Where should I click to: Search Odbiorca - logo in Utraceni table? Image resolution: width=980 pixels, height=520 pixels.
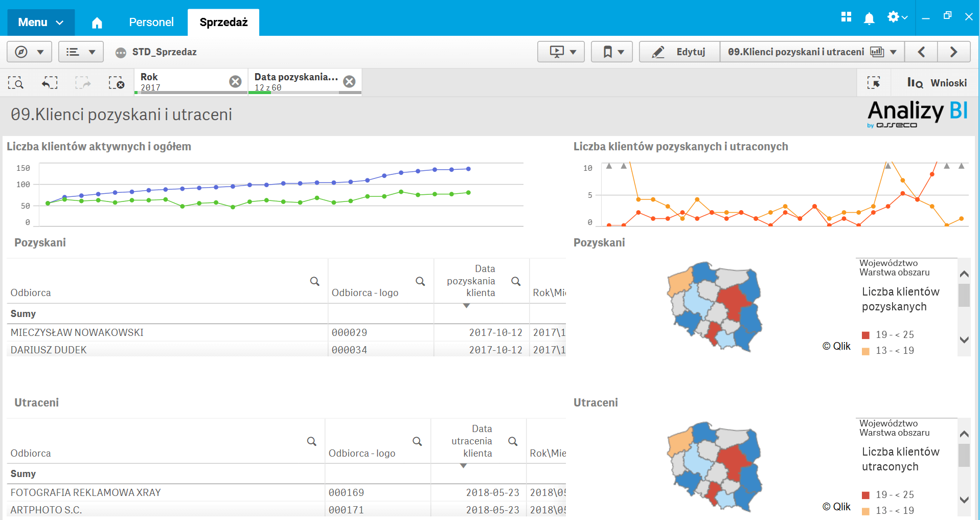pyautogui.click(x=417, y=441)
